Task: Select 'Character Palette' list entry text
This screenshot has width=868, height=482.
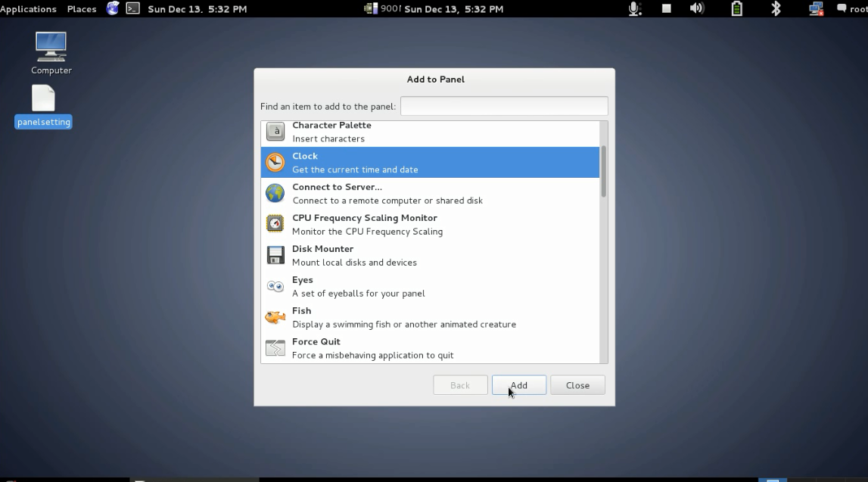Action: pos(331,125)
